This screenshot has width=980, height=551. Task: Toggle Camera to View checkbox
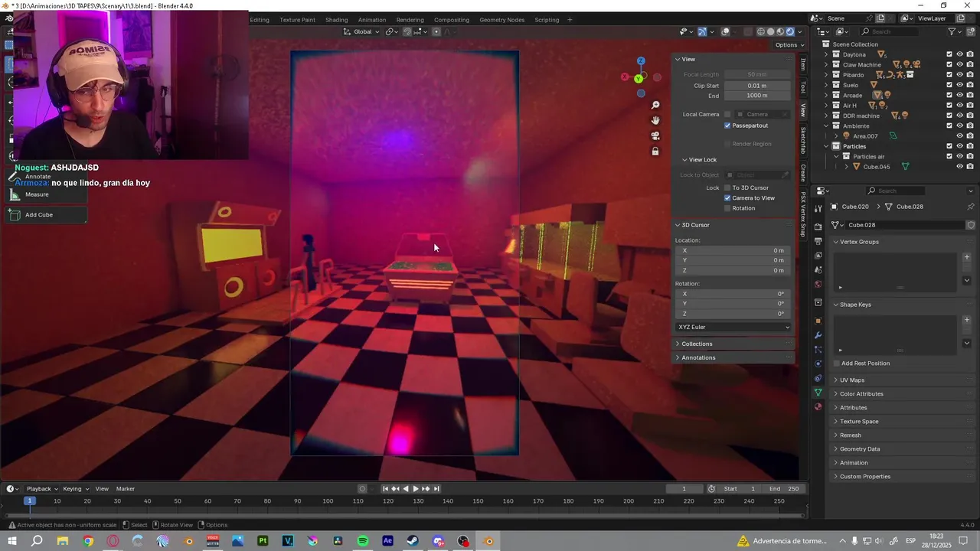click(727, 197)
